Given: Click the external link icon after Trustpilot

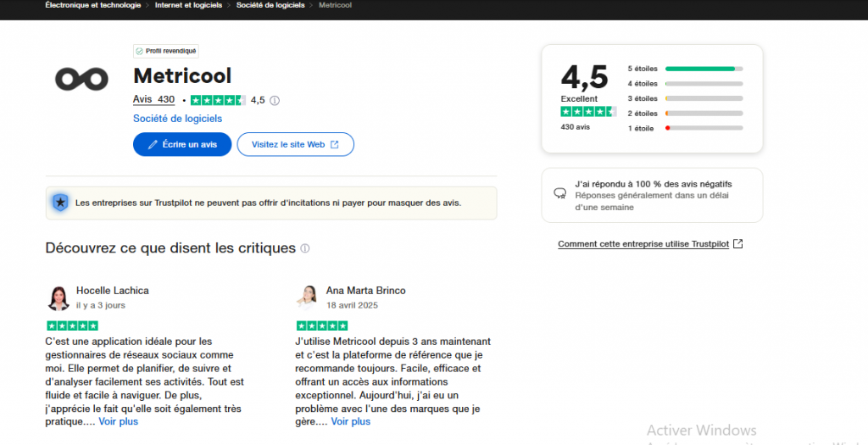Looking at the screenshot, I should (738, 244).
